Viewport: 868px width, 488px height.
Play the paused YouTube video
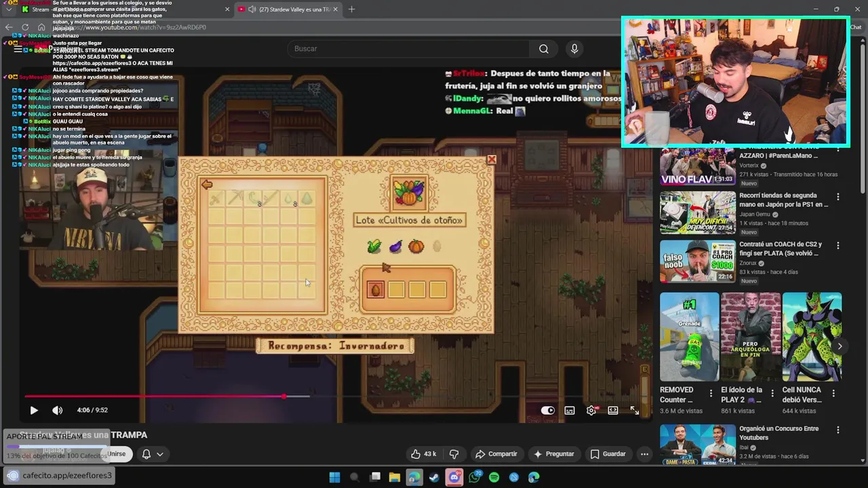click(33, 410)
